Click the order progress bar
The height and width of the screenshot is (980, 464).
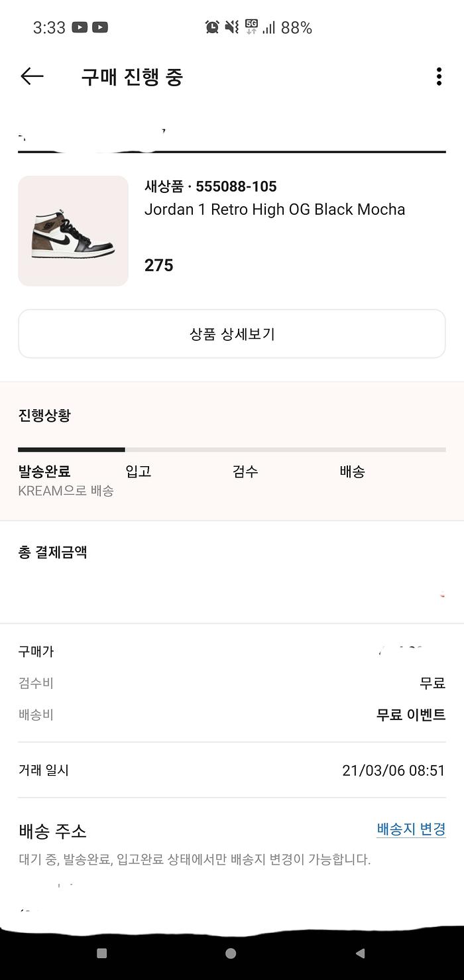pos(232,450)
